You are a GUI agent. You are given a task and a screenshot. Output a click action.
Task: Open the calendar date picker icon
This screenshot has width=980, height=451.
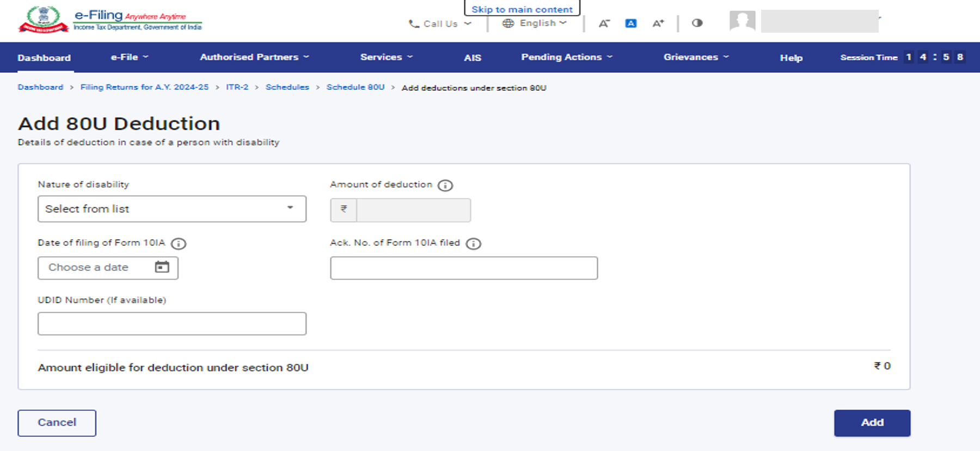point(162,267)
